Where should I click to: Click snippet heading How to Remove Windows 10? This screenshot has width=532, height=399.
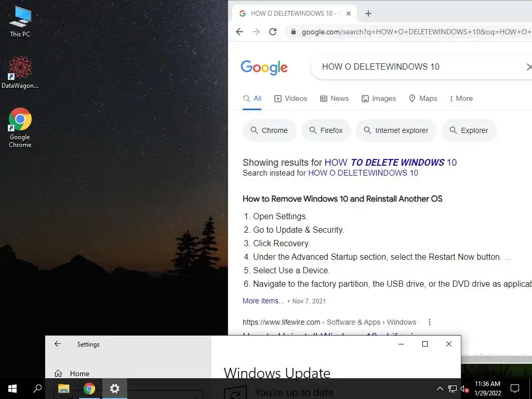coord(342,199)
